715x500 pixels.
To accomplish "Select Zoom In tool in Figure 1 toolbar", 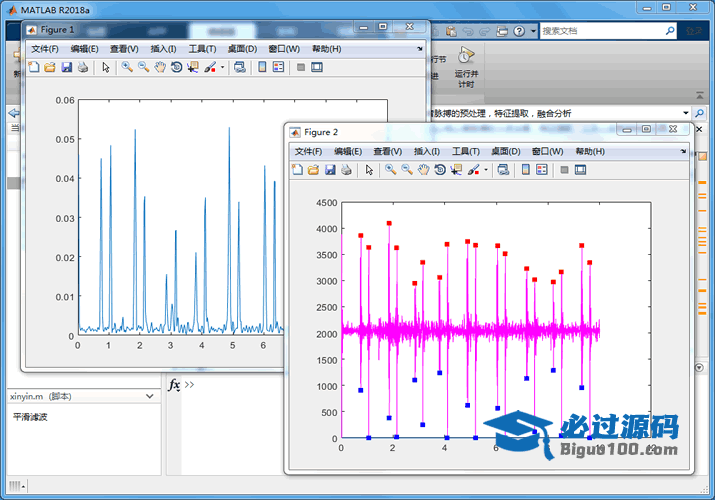I will pyautogui.click(x=127, y=67).
